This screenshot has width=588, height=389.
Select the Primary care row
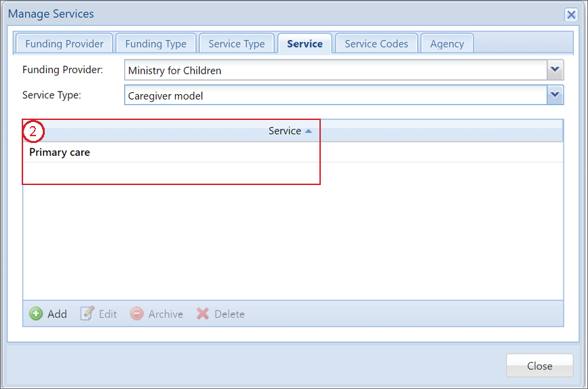(x=293, y=152)
